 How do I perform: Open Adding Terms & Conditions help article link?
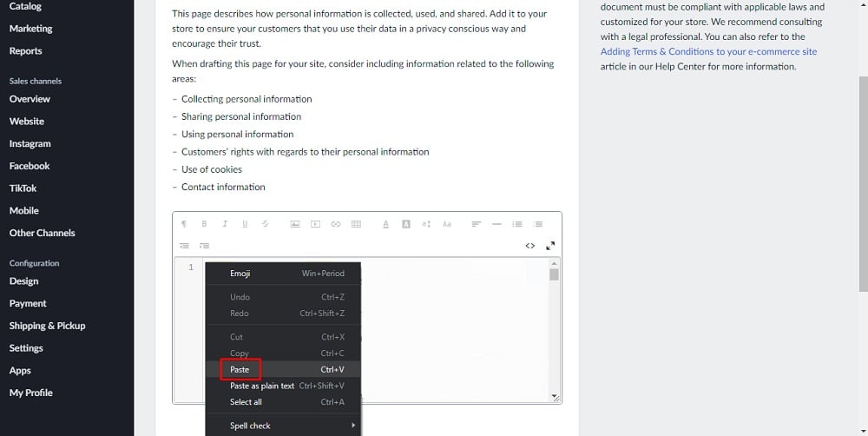coord(708,51)
